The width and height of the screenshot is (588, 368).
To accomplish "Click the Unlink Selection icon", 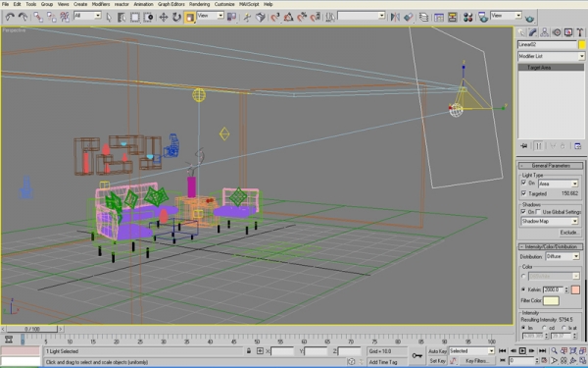I will pyautogui.click(x=51, y=17).
